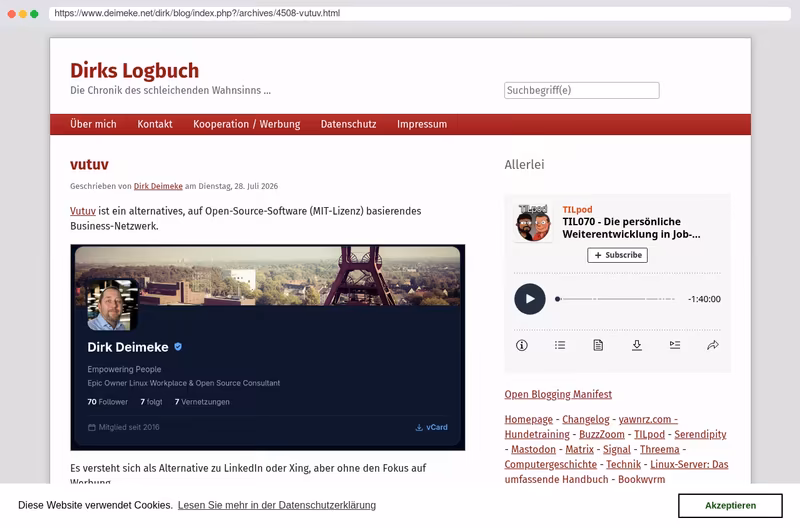This screenshot has width=800, height=528.
Task: Click the verified badge next to Dirk Deimeke
Action: [x=178, y=347]
